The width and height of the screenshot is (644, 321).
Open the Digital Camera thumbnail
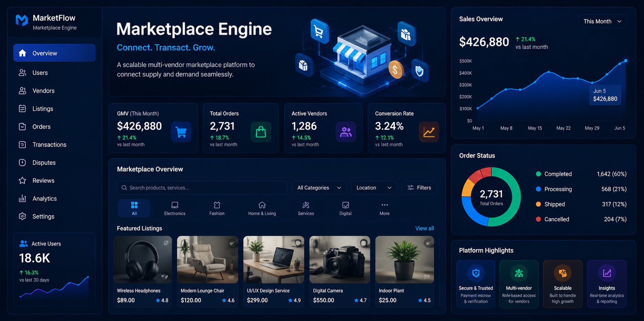[x=340, y=260]
